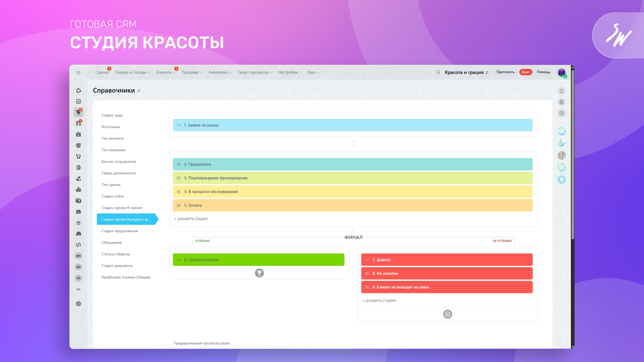Click the code brackets developer icon
644x362 pixels.
(78, 245)
